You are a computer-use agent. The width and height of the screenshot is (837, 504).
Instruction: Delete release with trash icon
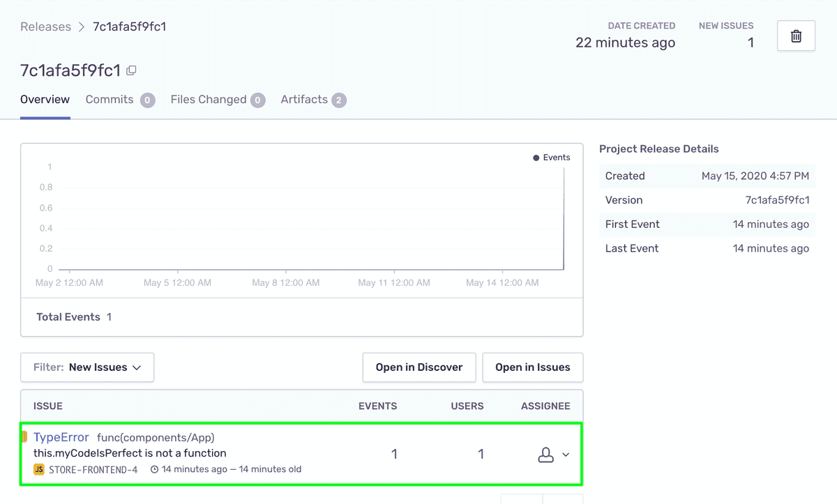pos(796,36)
